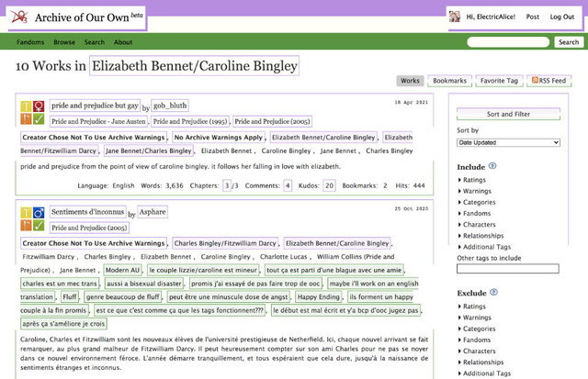588x379 pixels.
Task: Click green complete checkmark on pride and prejudice but gay
Action: click(39, 118)
